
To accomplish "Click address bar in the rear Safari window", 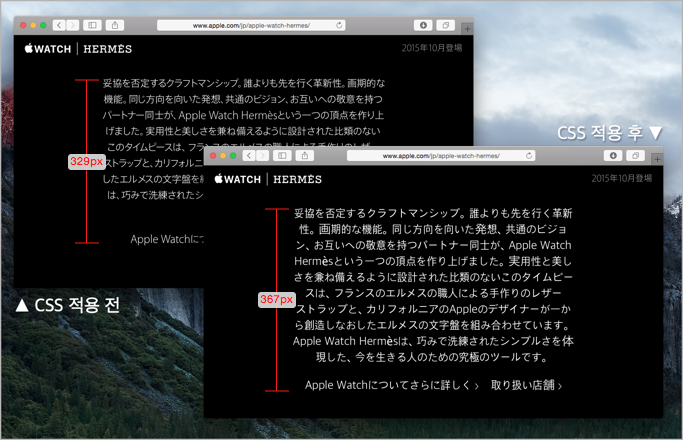I will 251,25.
